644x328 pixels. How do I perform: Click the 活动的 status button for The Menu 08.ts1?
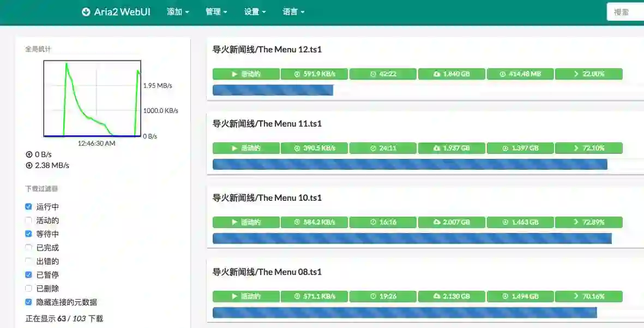[x=246, y=296]
